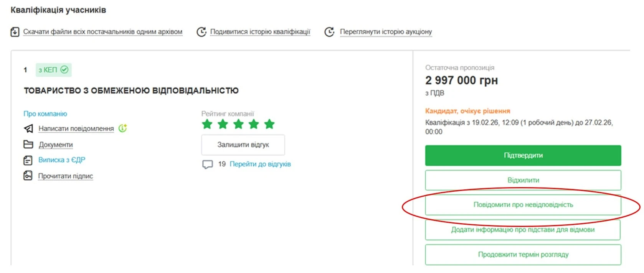This screenshot has width=644, height=273.
Task: Click the folder icon beside Документи
Action: click(x=28, y=145)
